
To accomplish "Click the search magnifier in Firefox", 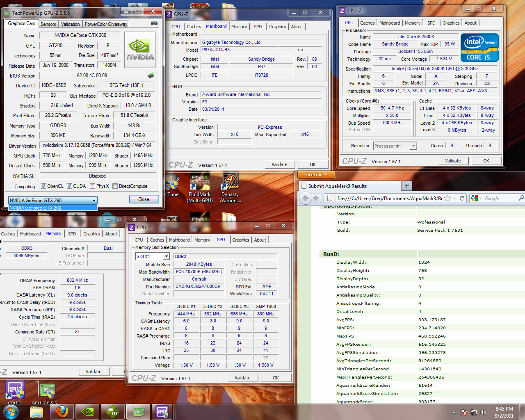I will click(x=521, y=198).
